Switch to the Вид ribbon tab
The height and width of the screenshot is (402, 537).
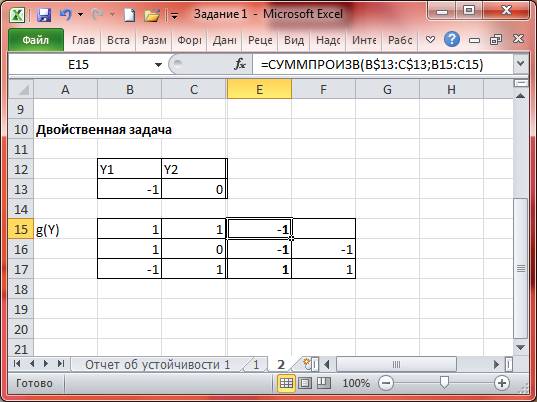(294, 40)
